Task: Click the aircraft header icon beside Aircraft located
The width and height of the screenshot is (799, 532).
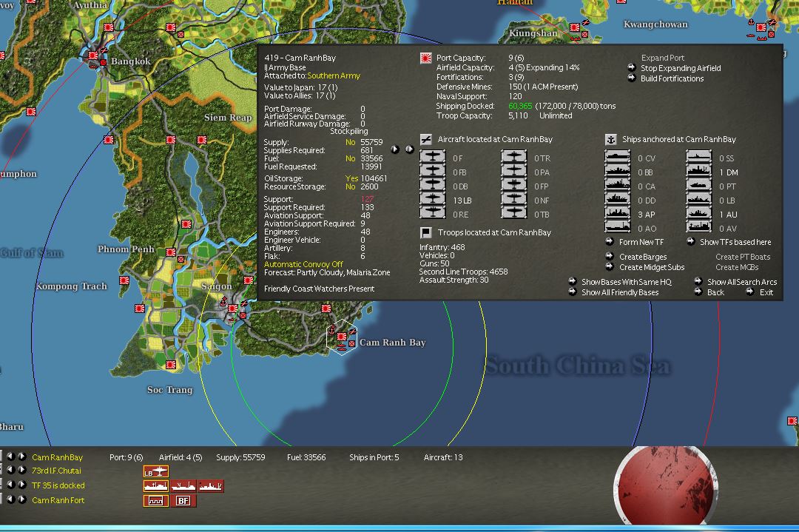Action: pos(426,139)
